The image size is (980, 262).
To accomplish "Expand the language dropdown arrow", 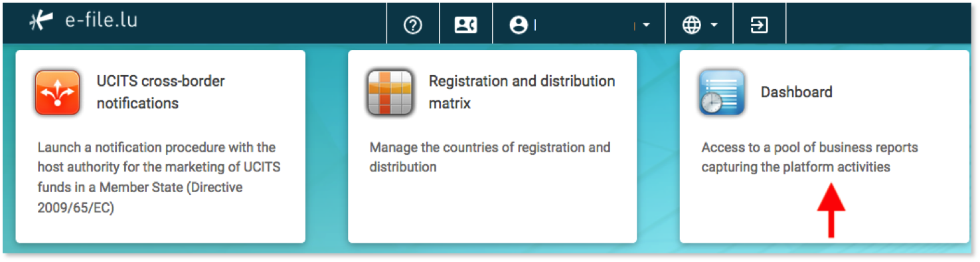I will coord(714,26).
